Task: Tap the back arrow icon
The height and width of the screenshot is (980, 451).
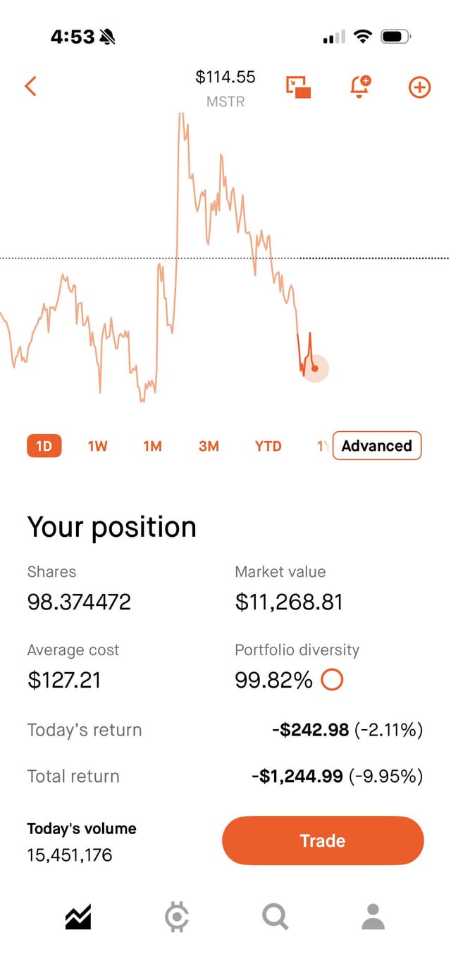Action: pos(30,86)
